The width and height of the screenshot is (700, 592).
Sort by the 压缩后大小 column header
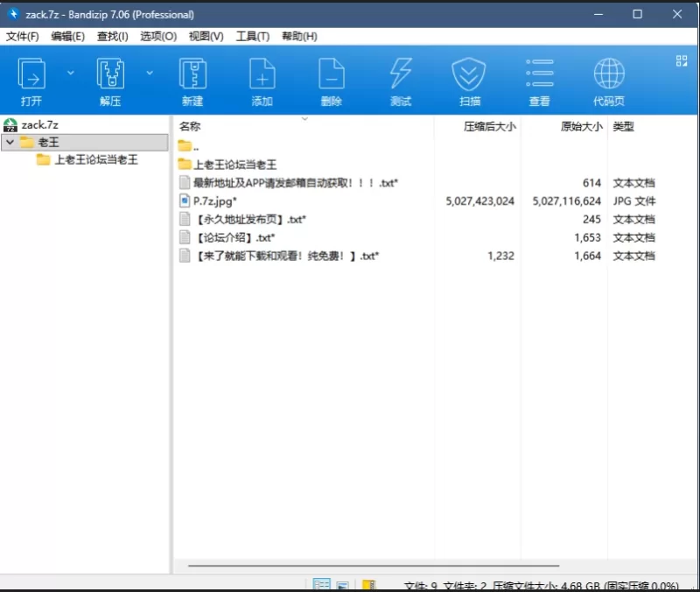click(488, 126)
